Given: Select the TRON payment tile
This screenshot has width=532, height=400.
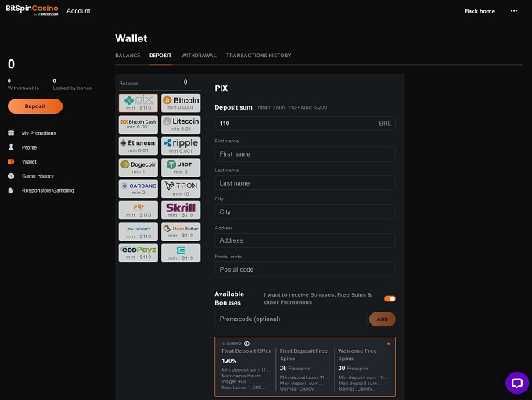Looking at the screenshot, I should tap(181, 188).
